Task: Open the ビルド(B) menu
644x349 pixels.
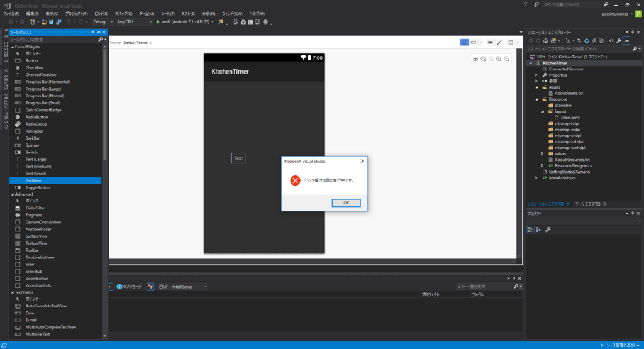Action: pyautogui.click(x=101, y=14)
